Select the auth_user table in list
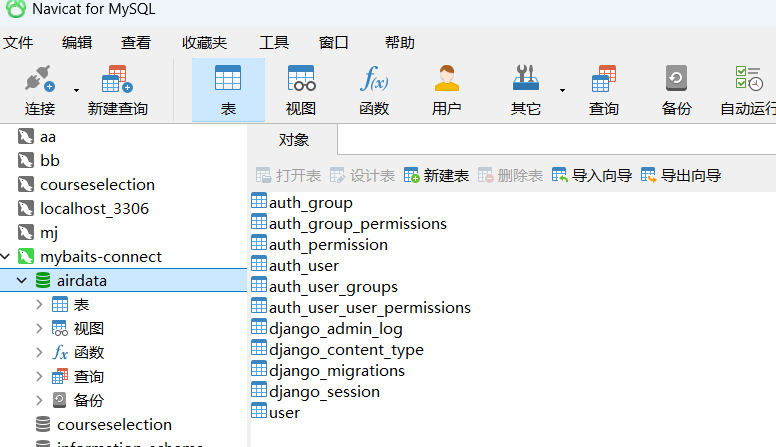 303,266
